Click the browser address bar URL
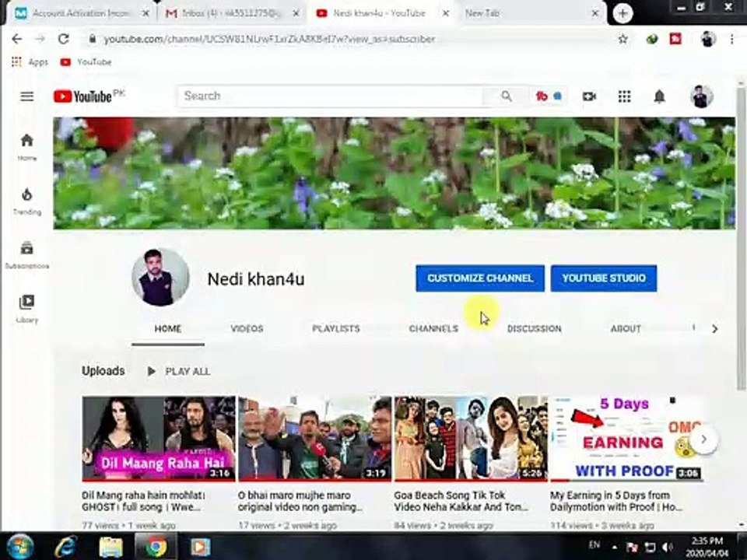The height and width of the screenshot is (560, 747). tap(269, 39)
